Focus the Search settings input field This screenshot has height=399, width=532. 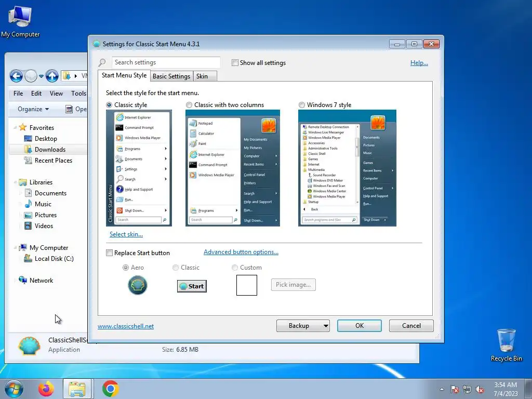(166, 62)
